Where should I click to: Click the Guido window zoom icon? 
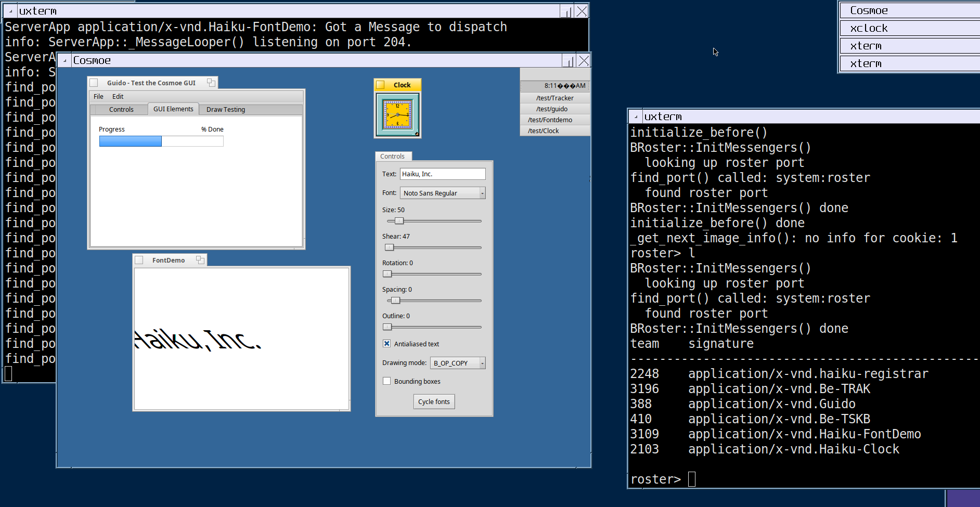pos(211,83)
